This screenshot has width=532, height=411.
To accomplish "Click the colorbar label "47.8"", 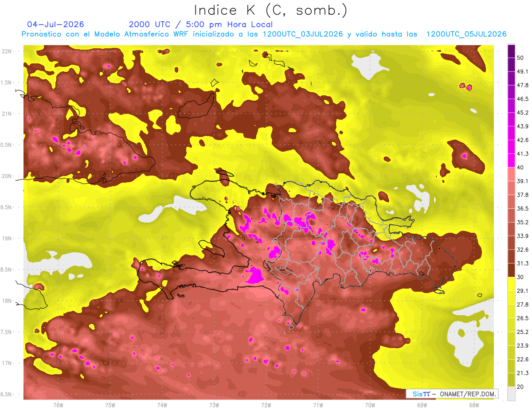I will [x=523, y=85].
